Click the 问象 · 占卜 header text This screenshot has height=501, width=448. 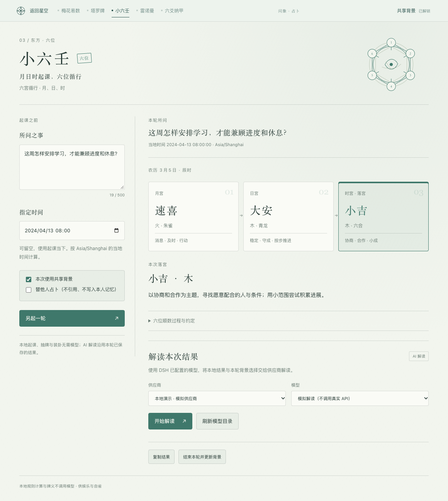click(289, 11)
